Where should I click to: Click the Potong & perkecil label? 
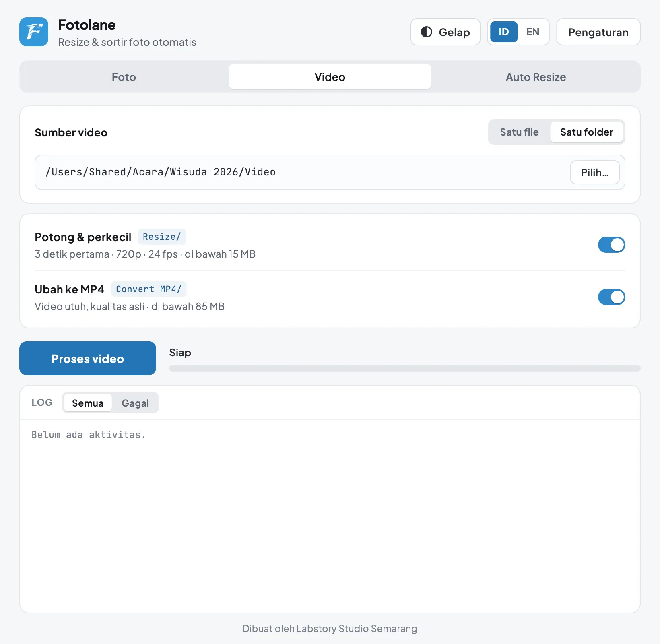pos(83,237)
